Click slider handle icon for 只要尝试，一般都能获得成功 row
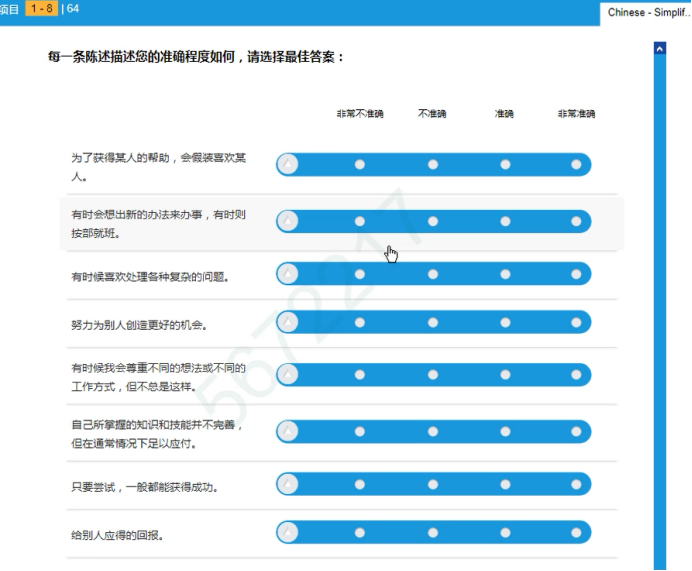692x571 pixels. [288, 484]
